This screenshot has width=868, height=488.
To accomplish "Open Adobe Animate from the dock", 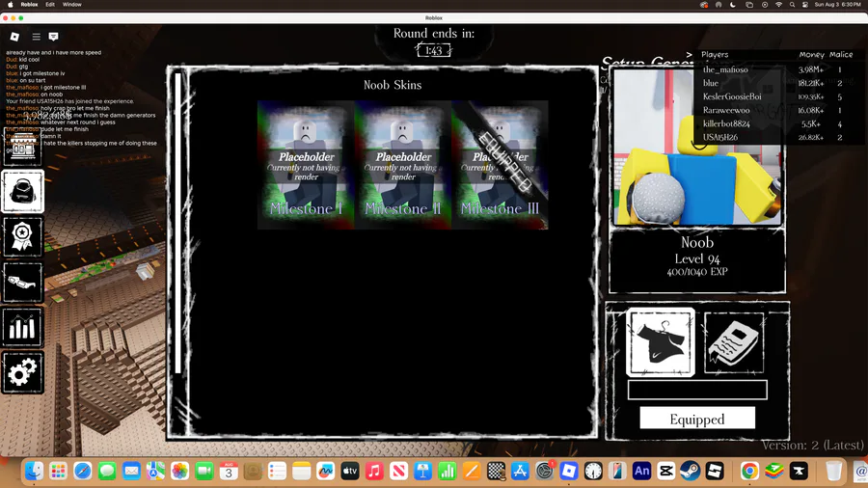I will 641,471.
